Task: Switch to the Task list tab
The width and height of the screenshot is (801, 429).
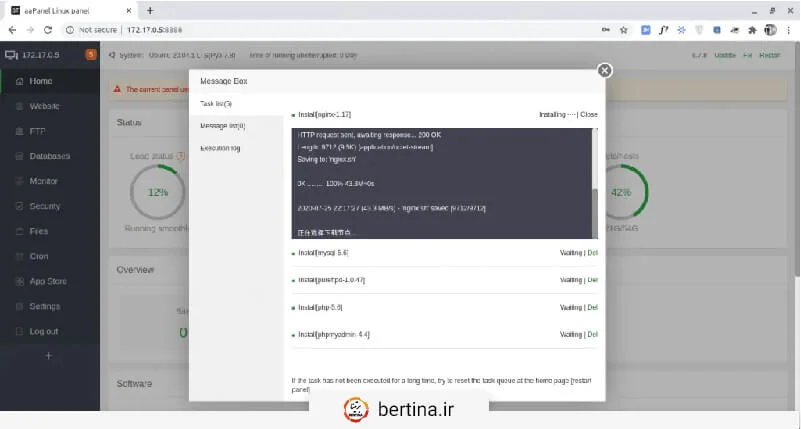Action: pos(216,103)
